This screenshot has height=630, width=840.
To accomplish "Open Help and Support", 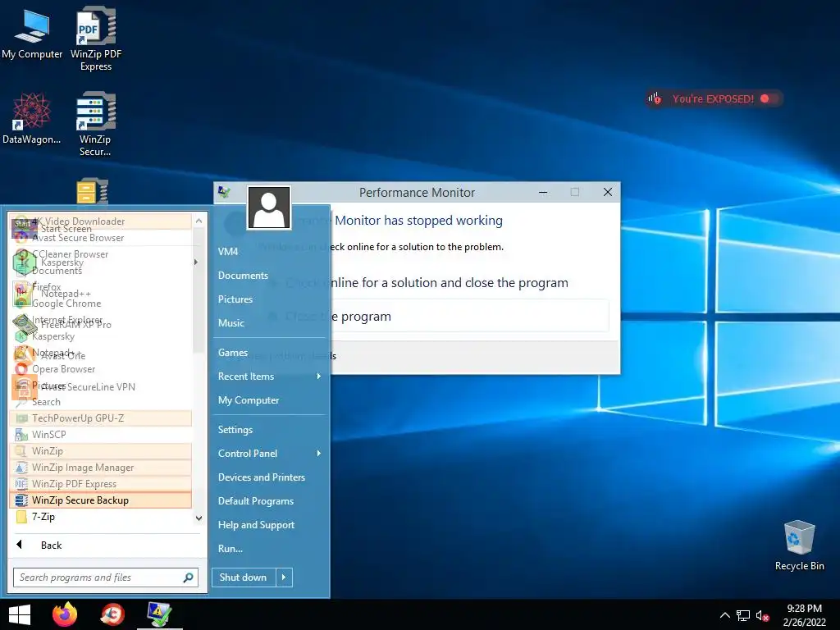I will click(x=270, y=525).
